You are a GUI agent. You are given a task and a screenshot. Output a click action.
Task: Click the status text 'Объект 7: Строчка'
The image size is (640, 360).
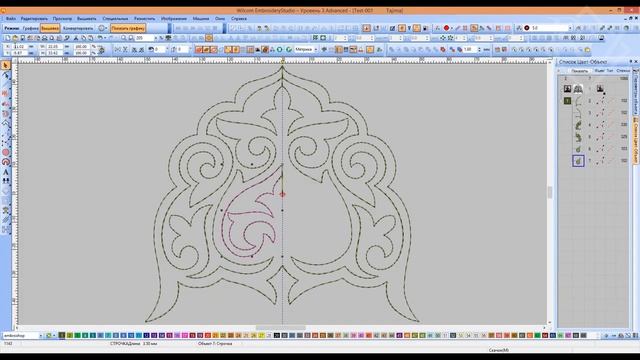[x=215, y=344]
